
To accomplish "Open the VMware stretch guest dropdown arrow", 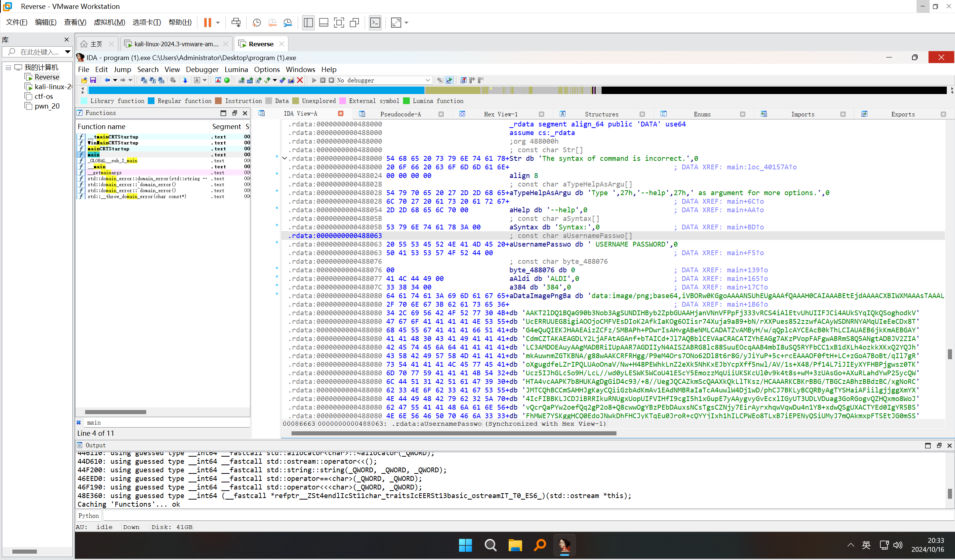I will [406, 23].
